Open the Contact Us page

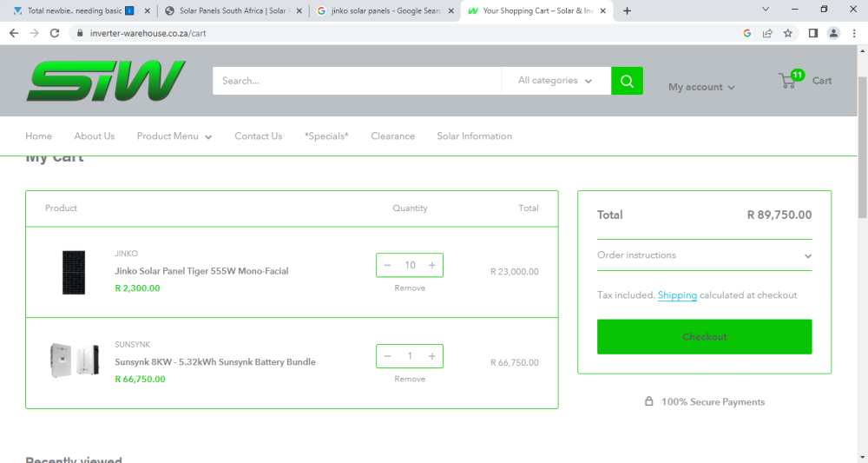click(x=259, y=136)
